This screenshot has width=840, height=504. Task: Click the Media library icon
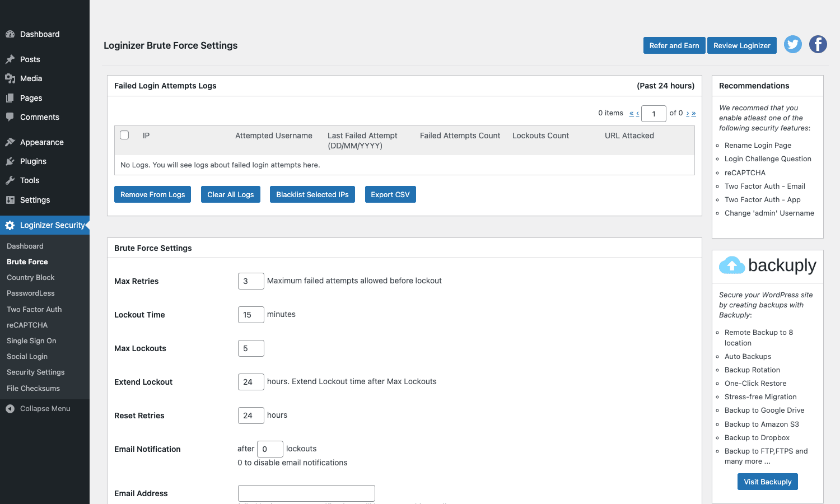[x=10, y=78]
